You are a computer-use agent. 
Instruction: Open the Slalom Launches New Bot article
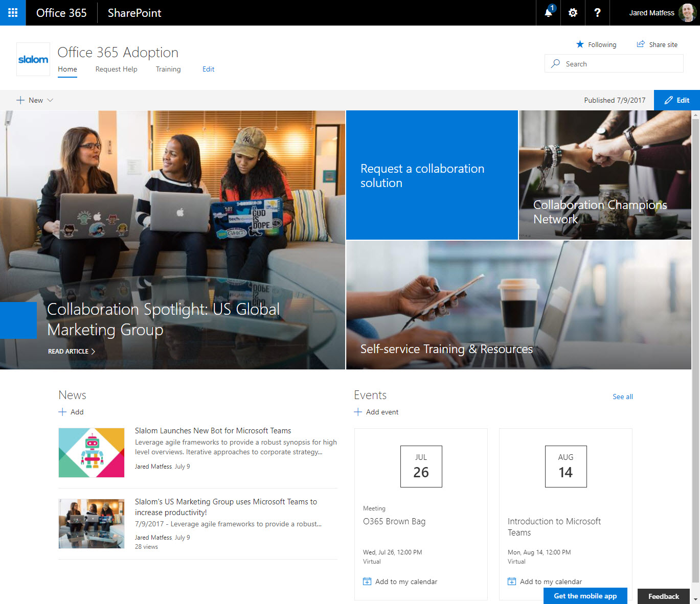(213, 430)
